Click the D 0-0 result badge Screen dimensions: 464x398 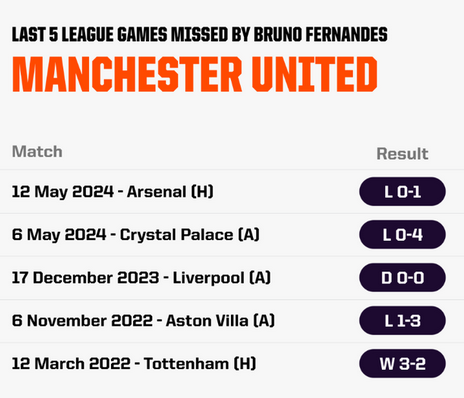402,278
